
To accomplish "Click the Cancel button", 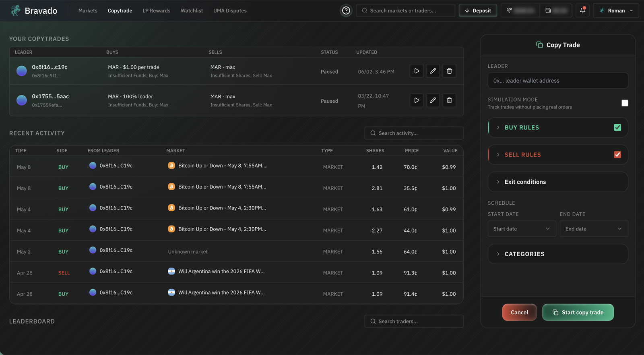I will tap(519, 312).
